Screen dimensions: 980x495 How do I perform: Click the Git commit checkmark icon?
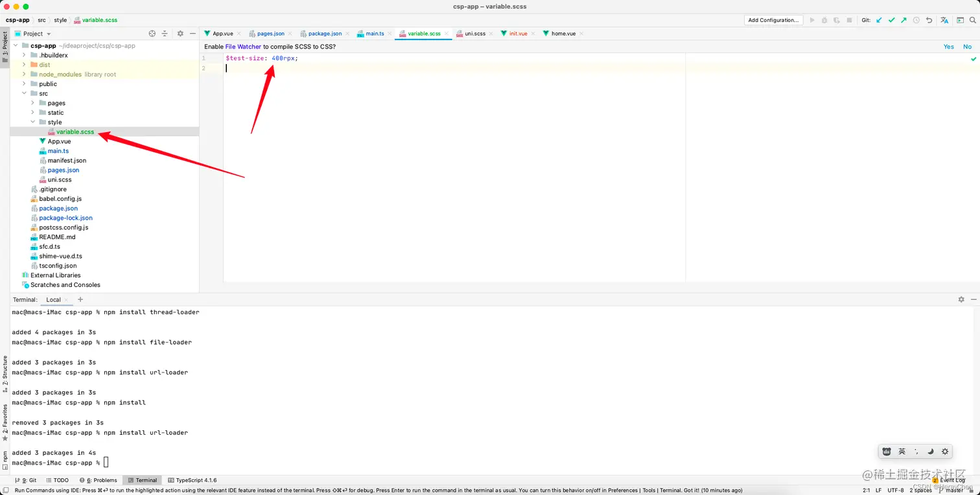click(891, 20)
